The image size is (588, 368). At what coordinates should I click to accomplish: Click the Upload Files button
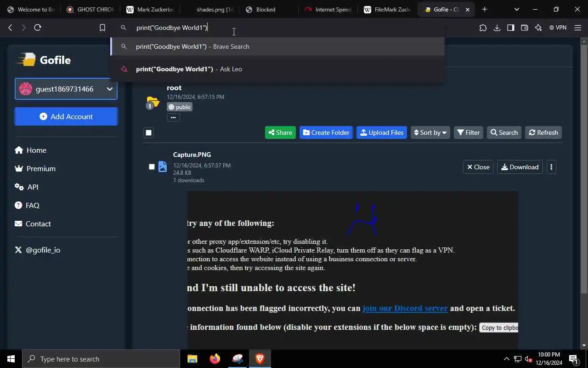point(382,132)
